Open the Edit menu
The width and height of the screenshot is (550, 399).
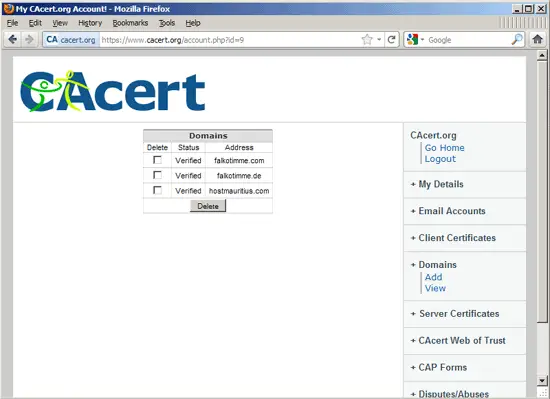tap(35, 23)
